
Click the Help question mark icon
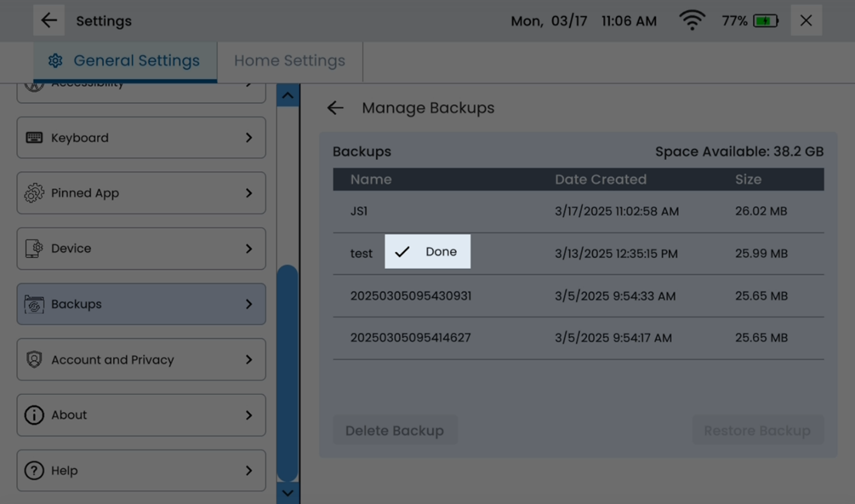pyautogui.click(x=34, y=471)
